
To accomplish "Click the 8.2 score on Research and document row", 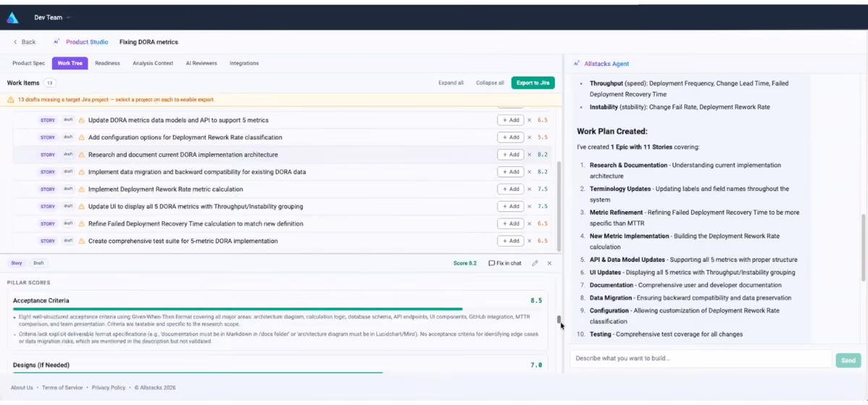I will [543, 155].
